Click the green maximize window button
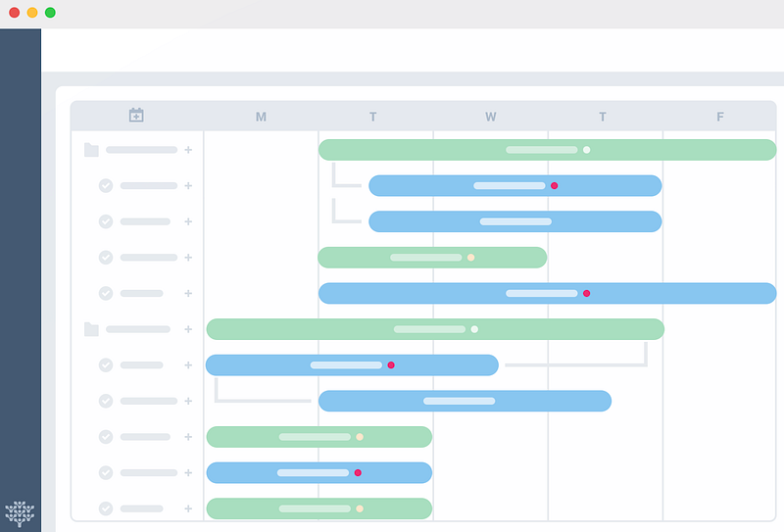The height and width of the screenshot is (532, 784). pyautogui.click(x=50, y=13)
